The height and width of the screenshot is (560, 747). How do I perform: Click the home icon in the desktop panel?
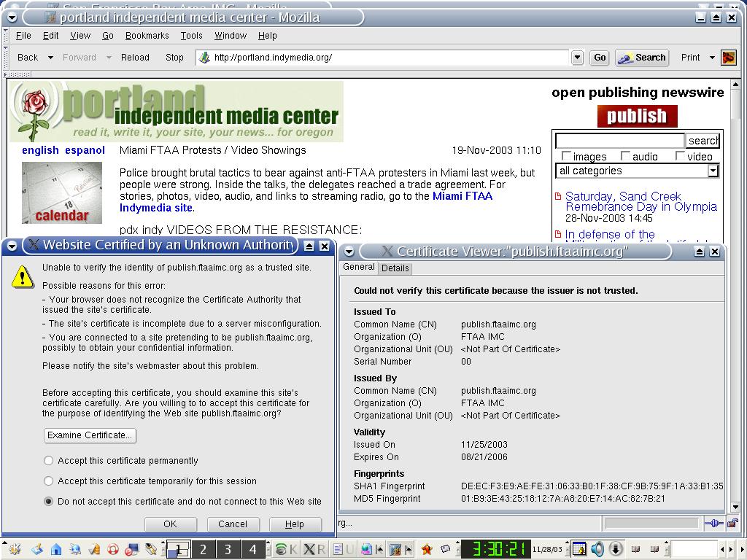(55, 549)
